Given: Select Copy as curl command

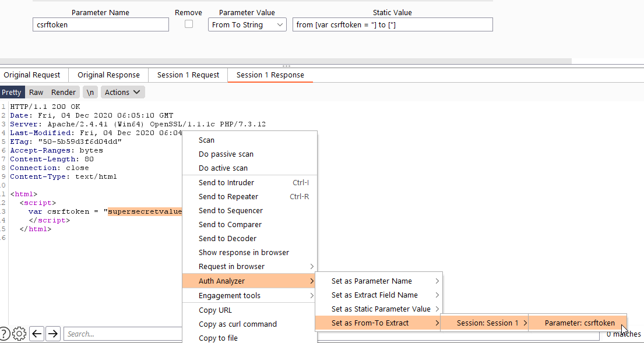Looking at the screenshot, I should 249,324.
